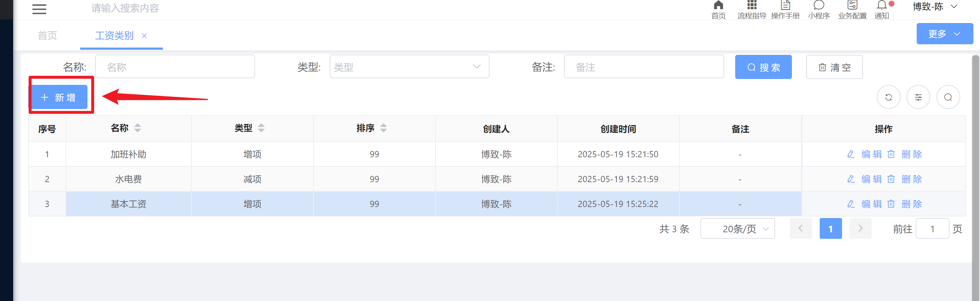The image size is (980, 301).
Task: Click the 共 3 条 total count
Action: click(674, 229)
